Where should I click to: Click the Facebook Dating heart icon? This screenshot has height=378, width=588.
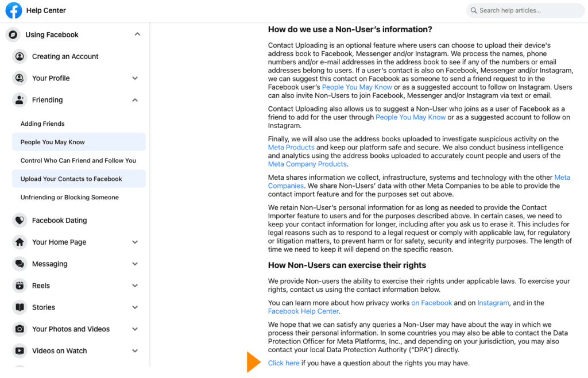pyautogui.click(x=20, y=220)
